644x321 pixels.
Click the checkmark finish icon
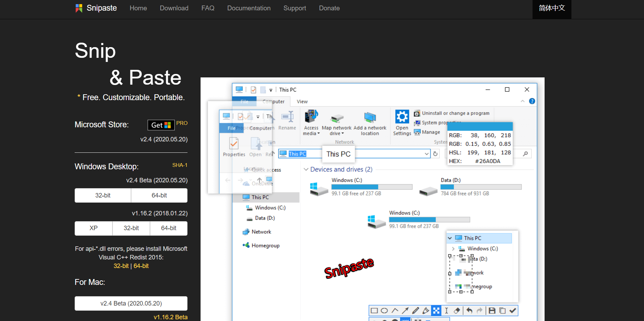[x=513, y=311]
